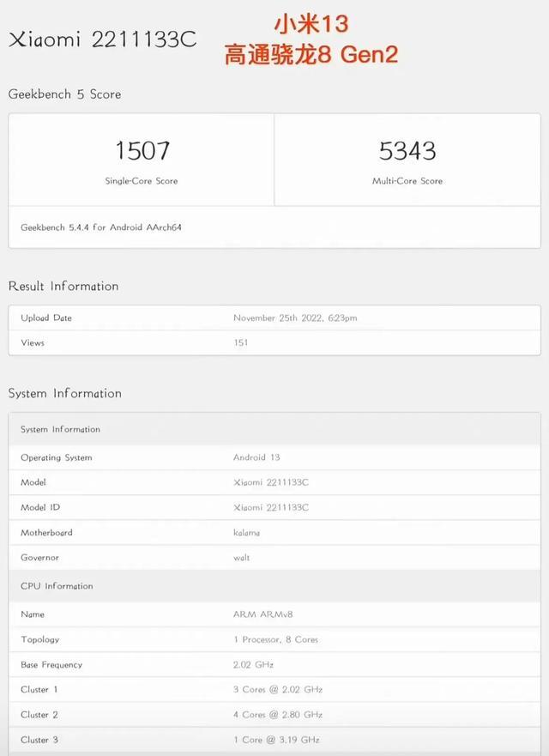The image size is (549, 756).
Task: Click the 高通骁龙8 Gen2 red caption
Action: pos(311,55)
